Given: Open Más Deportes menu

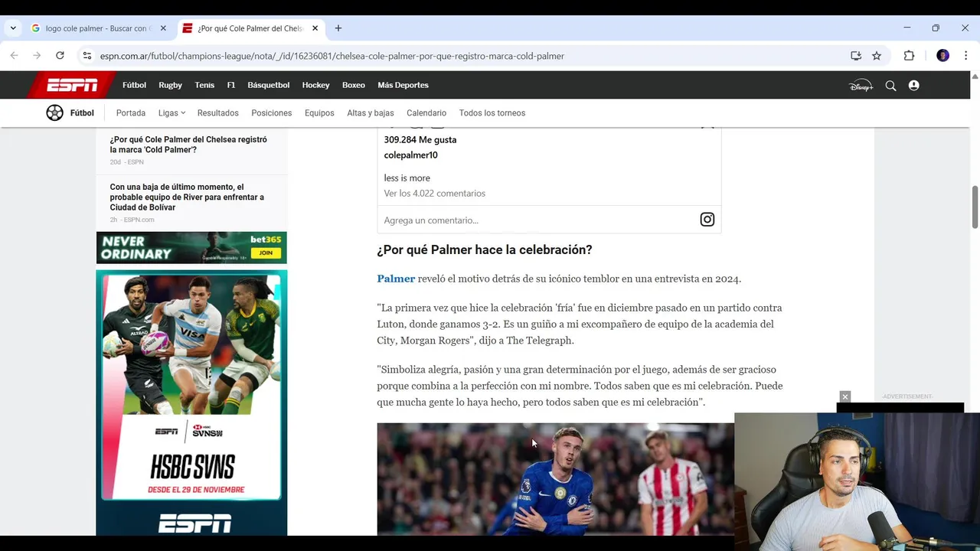Looking at the screenshot, I should click(x=403, y=85).
